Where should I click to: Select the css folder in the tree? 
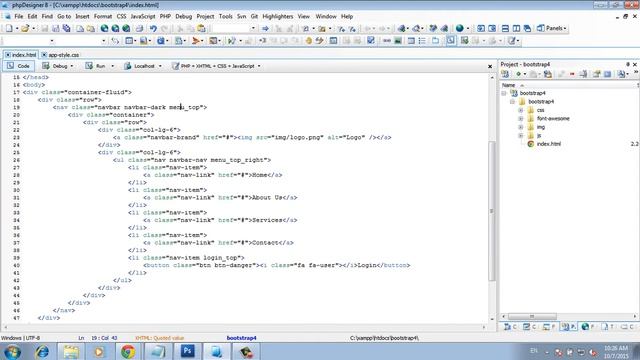[540, 110]
